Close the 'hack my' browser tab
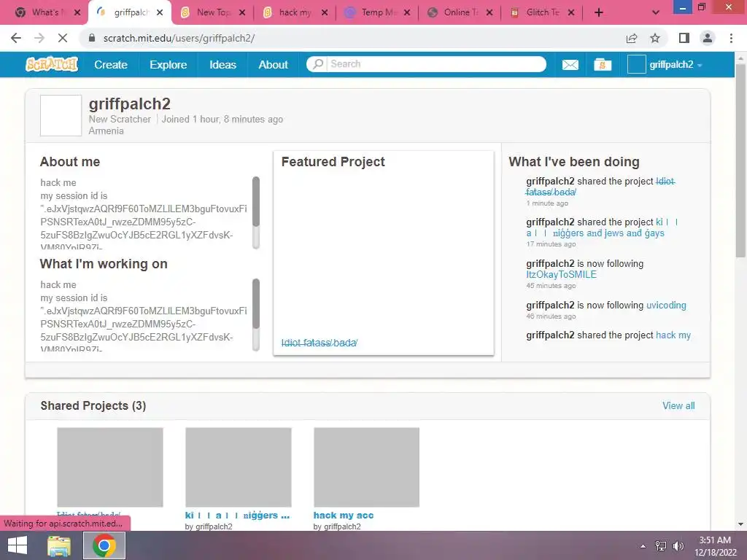747x560 pixels. point(325,12)
